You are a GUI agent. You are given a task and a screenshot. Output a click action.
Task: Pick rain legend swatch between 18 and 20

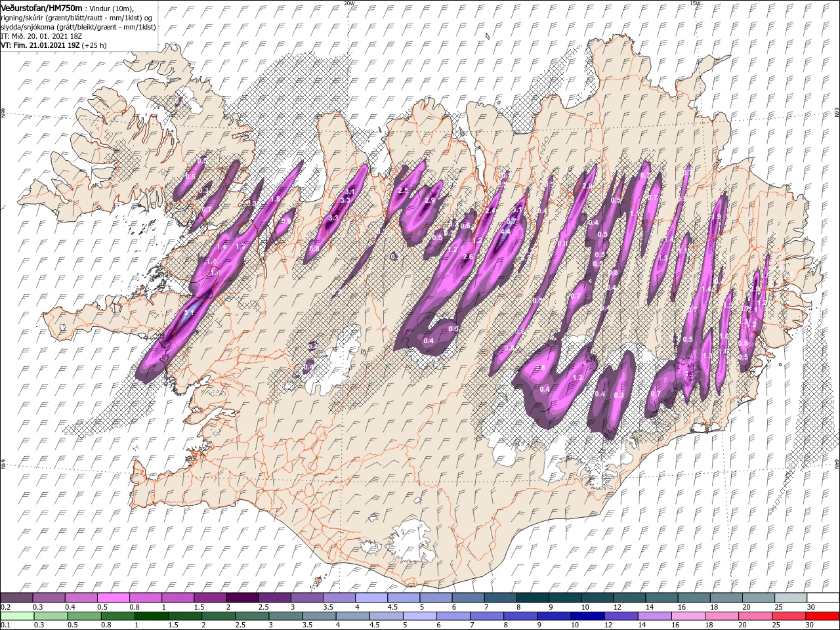tap(721, 617)
